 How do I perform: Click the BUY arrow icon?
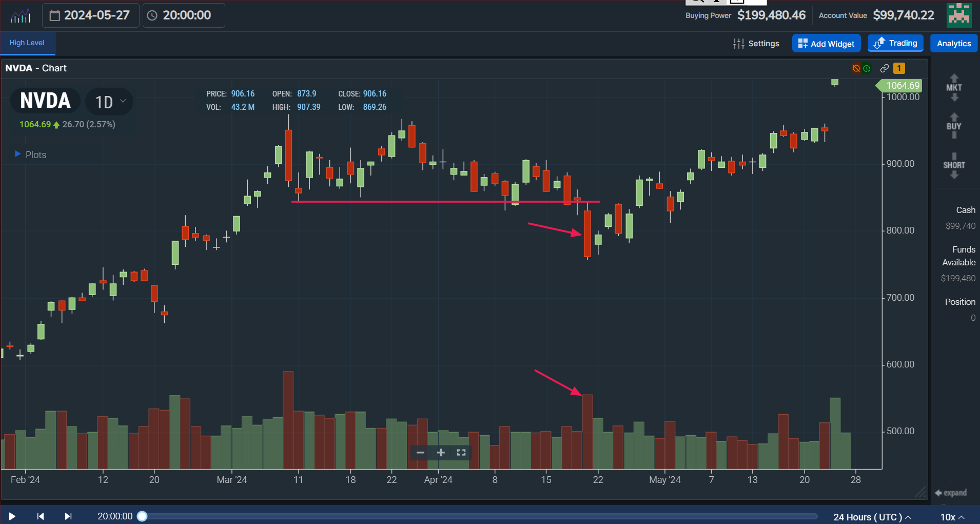[x=953, y=125]
